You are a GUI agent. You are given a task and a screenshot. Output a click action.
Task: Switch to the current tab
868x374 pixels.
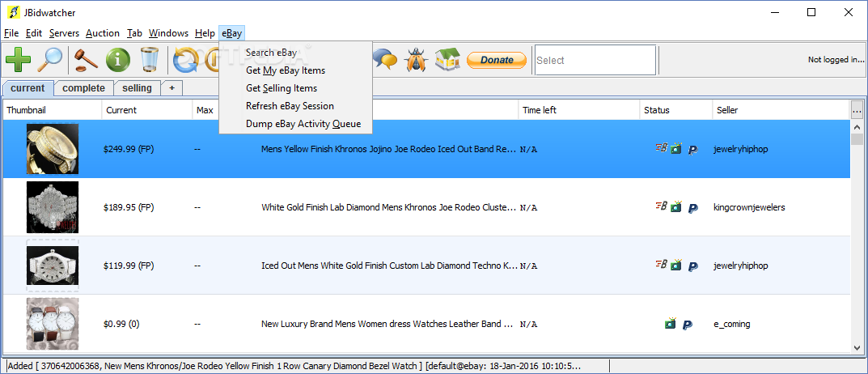pos(28,88)
